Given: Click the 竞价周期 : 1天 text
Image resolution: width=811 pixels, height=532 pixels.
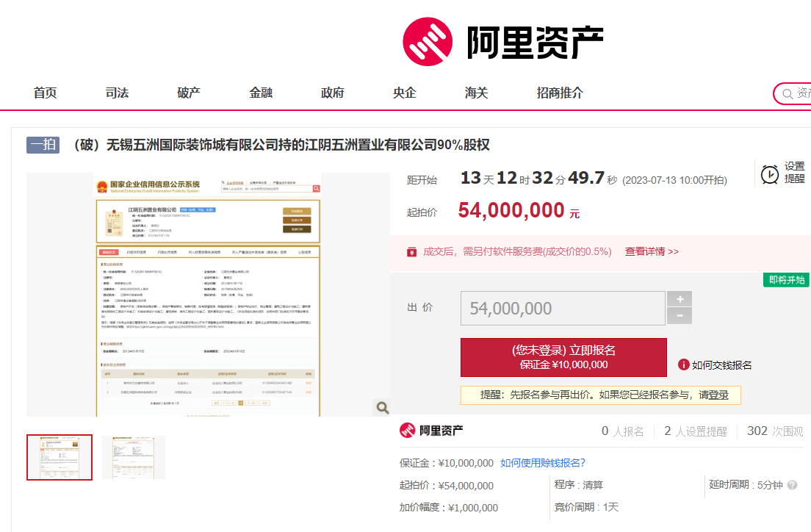Looking at the screenshot, I should click(x=586, y=507).
